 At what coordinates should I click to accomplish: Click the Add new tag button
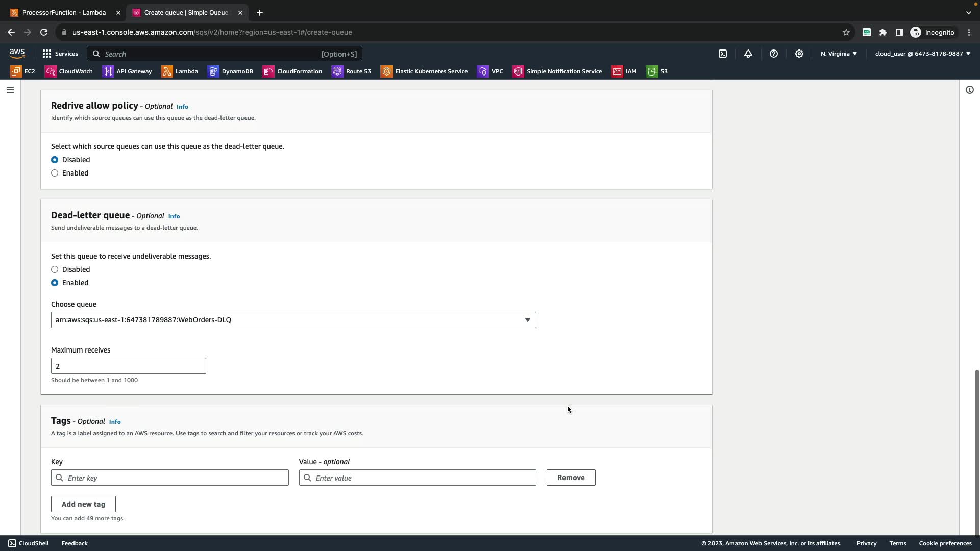point(83,504)
